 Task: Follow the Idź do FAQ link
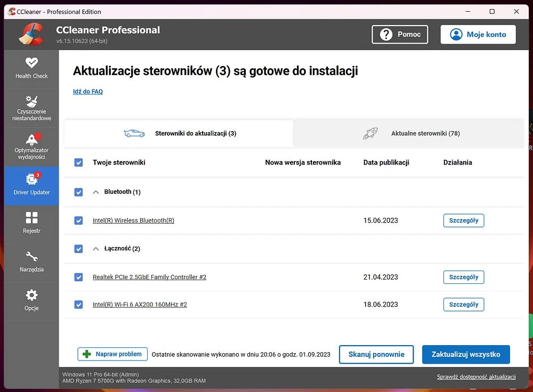click(x=88, y=92)
